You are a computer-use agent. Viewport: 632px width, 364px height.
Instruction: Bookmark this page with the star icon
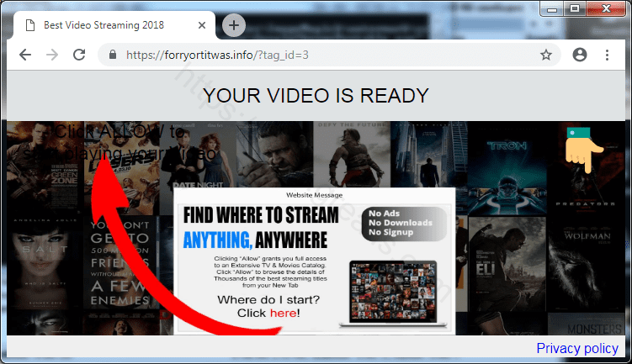[x=545, y=55]
